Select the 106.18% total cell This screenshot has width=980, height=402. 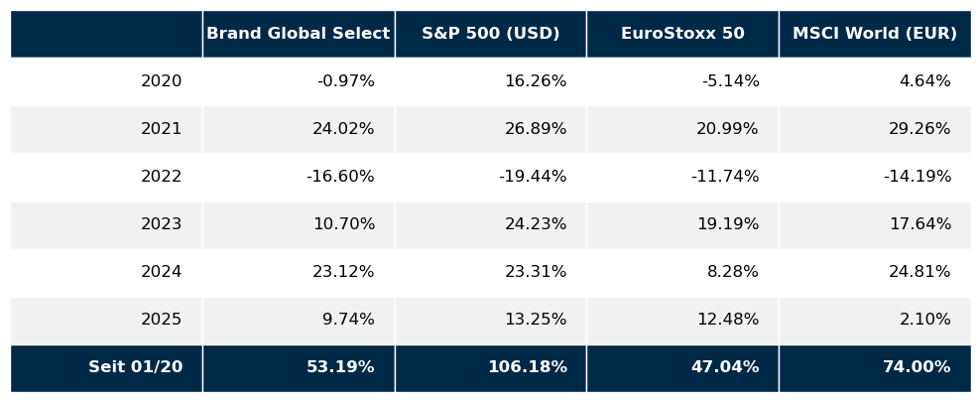tap(527, 367)
